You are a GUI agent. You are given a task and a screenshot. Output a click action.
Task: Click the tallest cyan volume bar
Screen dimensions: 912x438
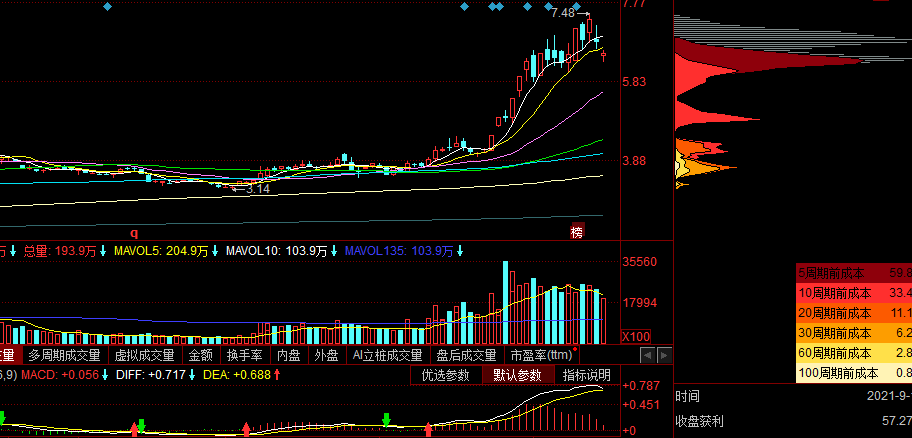tap(505, 302)
